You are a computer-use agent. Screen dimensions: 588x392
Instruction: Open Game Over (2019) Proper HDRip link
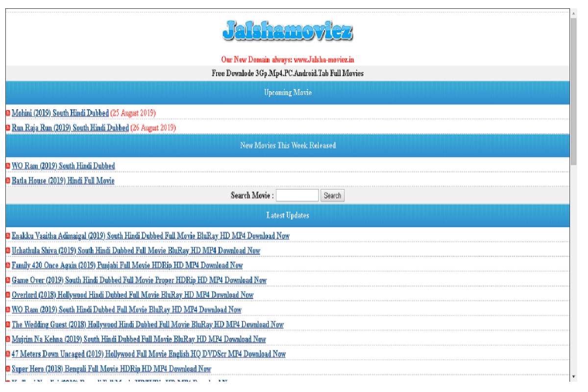pyautogui.click(x=139, y=280)
